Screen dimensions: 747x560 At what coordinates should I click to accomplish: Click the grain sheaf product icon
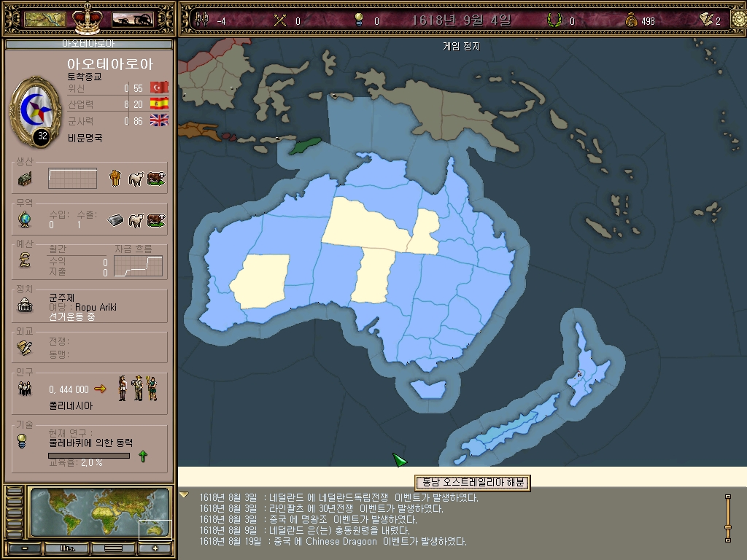pyautogui.click(x=115, y=179)
